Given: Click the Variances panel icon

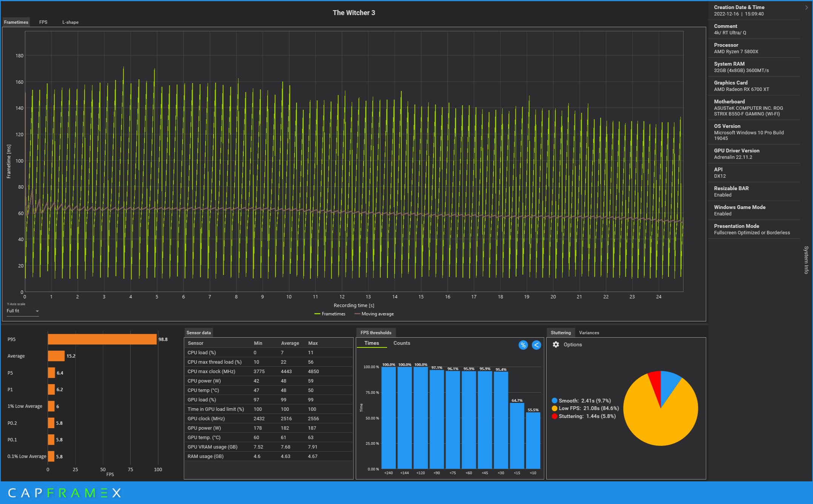Looking at the screenshot, I should click(x=588, y=332).
